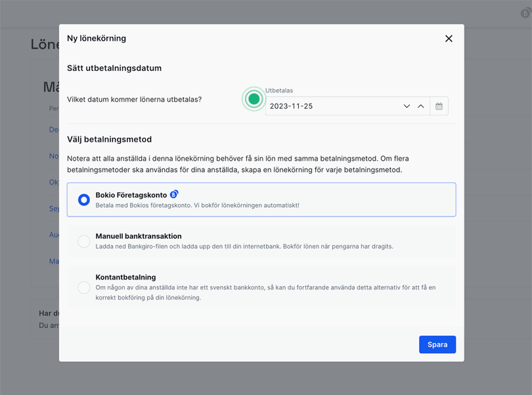Select the Bokio Företagskonto radio button
This screenshot has height=395, width=532.
point(84,199)
